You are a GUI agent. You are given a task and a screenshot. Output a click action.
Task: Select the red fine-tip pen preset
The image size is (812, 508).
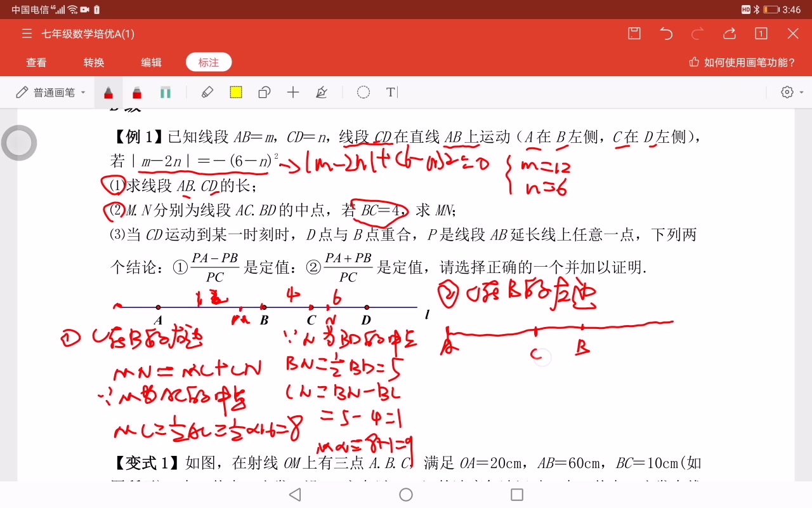(x=108, y=92)
